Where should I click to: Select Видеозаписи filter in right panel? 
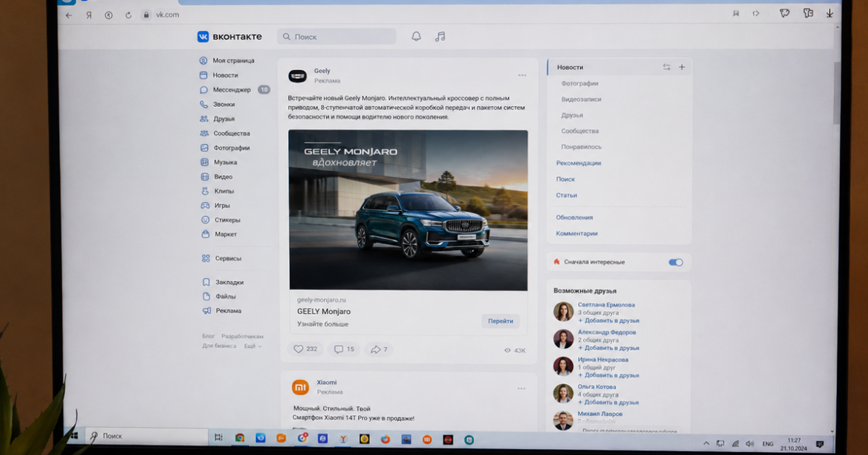point(582,100)
